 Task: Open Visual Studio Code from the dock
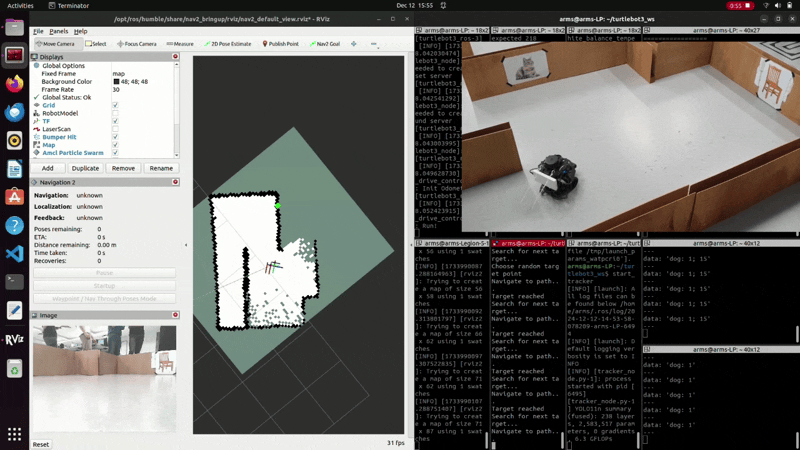(x=14, y=254)
